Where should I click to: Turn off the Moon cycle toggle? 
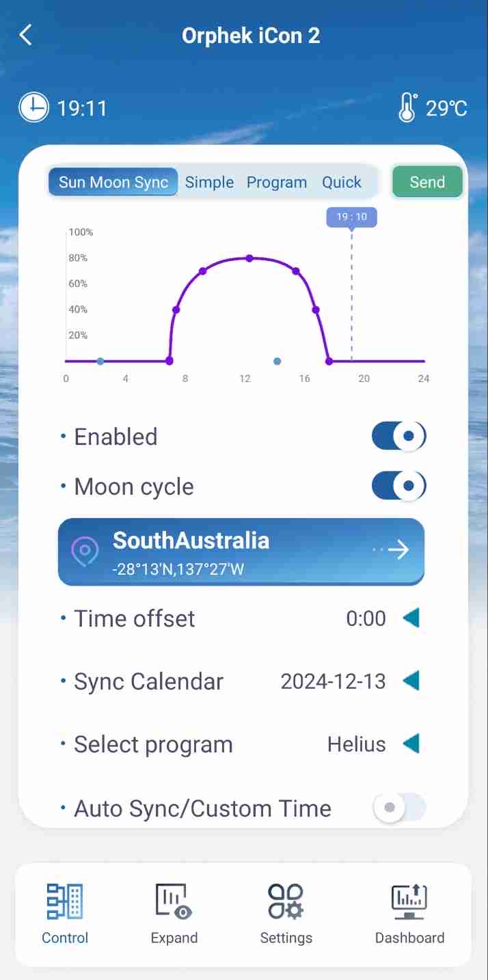coord(398,486)
